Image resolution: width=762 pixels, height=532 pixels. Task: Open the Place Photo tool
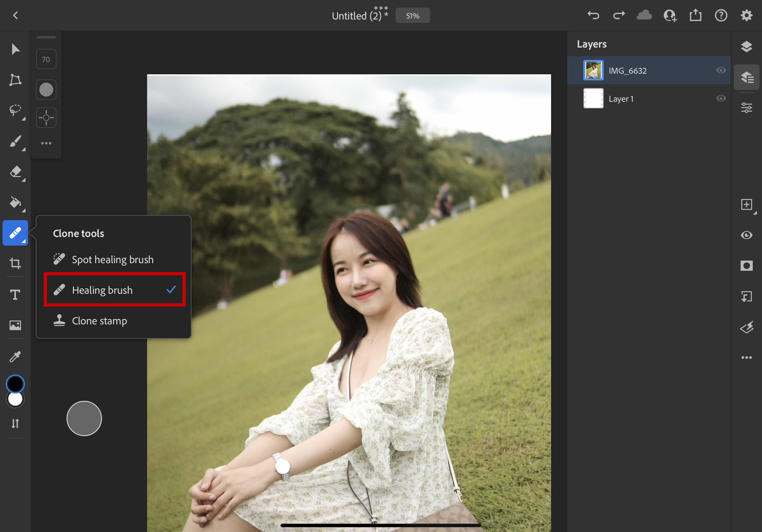(15, 325)
